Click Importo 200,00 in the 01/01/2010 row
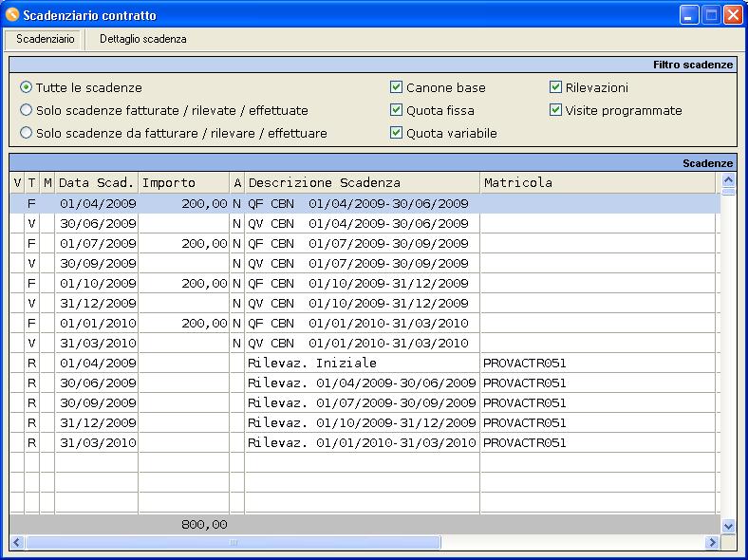The width and height of the screenshot is (748, 560). [x=204, y=324]
